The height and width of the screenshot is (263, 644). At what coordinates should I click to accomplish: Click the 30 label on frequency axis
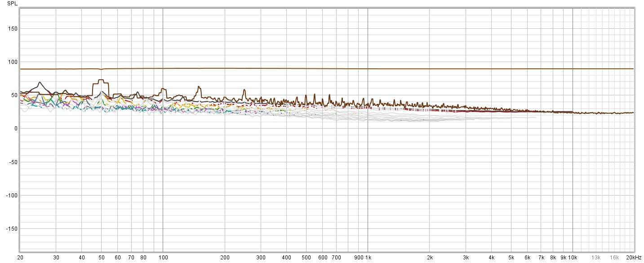point(56,258)
